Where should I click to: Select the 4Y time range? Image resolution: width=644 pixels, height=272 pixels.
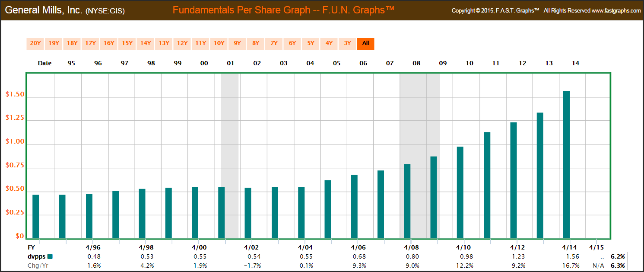click(329, 43)
